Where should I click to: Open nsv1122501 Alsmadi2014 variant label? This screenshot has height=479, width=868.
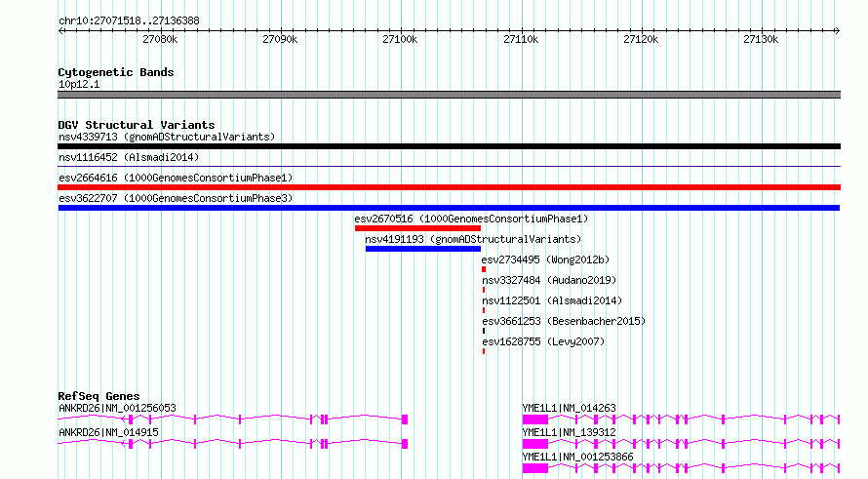click(552, 300)
